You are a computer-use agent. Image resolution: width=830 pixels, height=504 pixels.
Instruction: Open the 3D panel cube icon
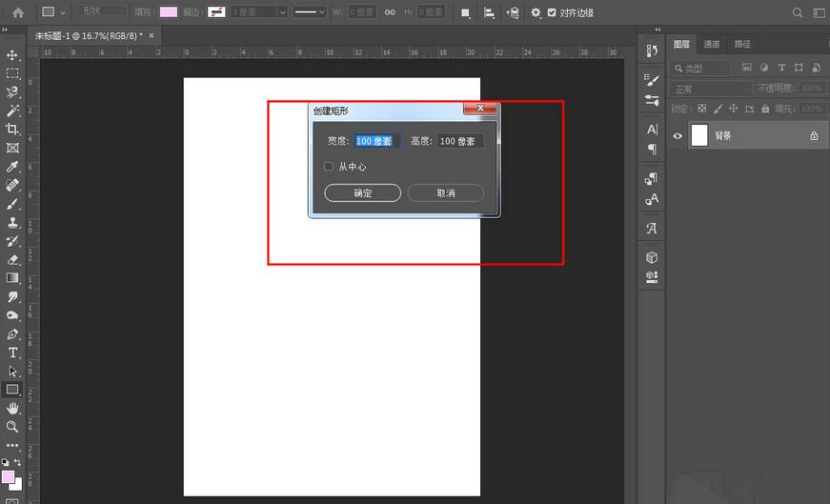(x=652, y=257)
